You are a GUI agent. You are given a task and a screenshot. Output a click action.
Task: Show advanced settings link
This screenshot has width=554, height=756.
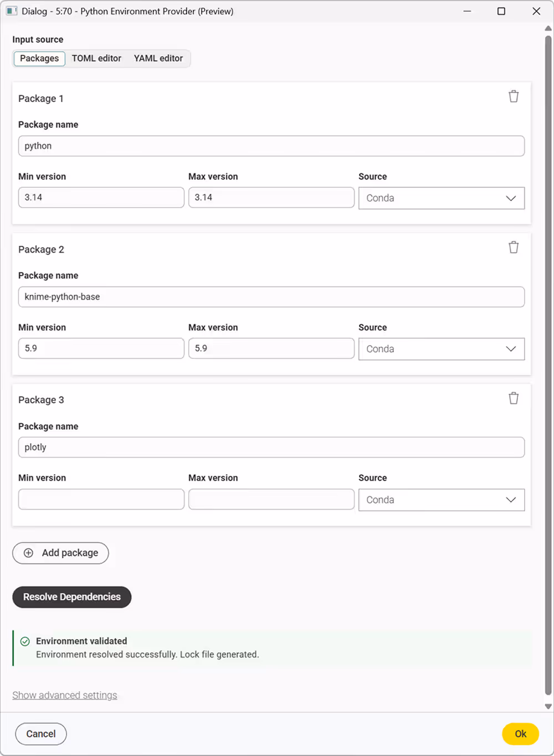pos(65,695)
